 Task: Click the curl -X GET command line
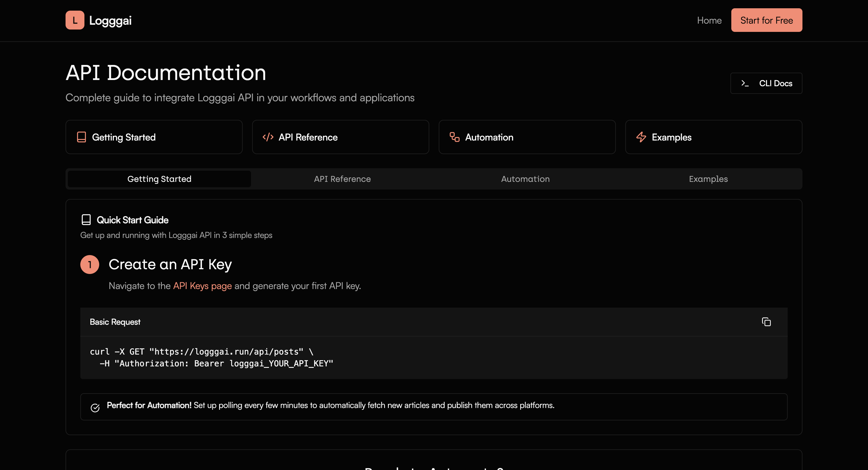(x=201, y=352)
